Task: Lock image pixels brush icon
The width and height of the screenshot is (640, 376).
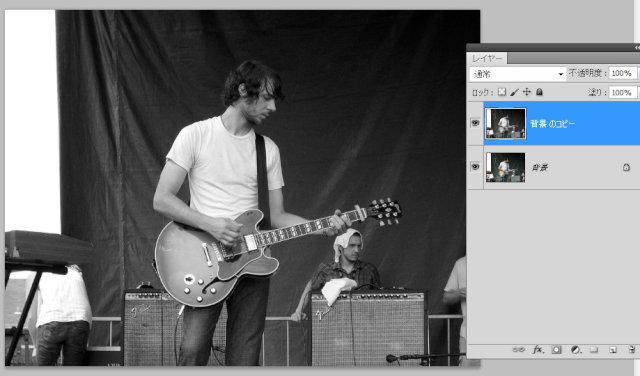Action: coord(515,92)
